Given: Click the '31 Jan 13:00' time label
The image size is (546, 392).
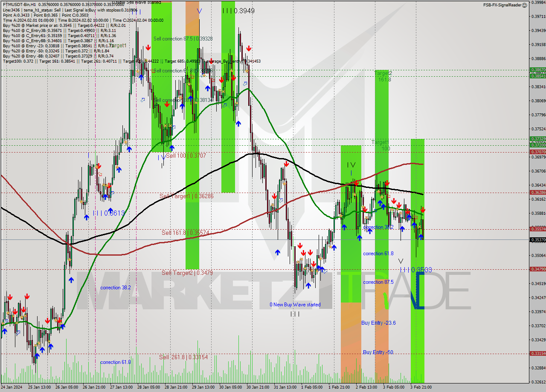Looking at the screenshot, I should coord(285,387).
